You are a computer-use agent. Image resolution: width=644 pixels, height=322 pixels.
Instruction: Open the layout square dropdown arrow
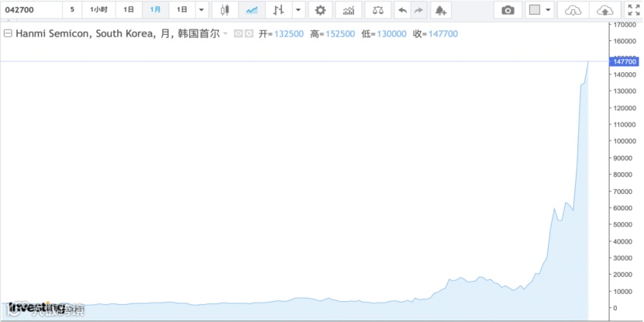coord(549,10)
